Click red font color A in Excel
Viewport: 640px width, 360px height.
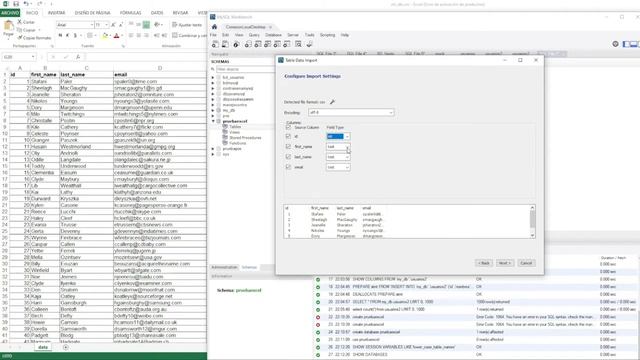tap(116, 36)
